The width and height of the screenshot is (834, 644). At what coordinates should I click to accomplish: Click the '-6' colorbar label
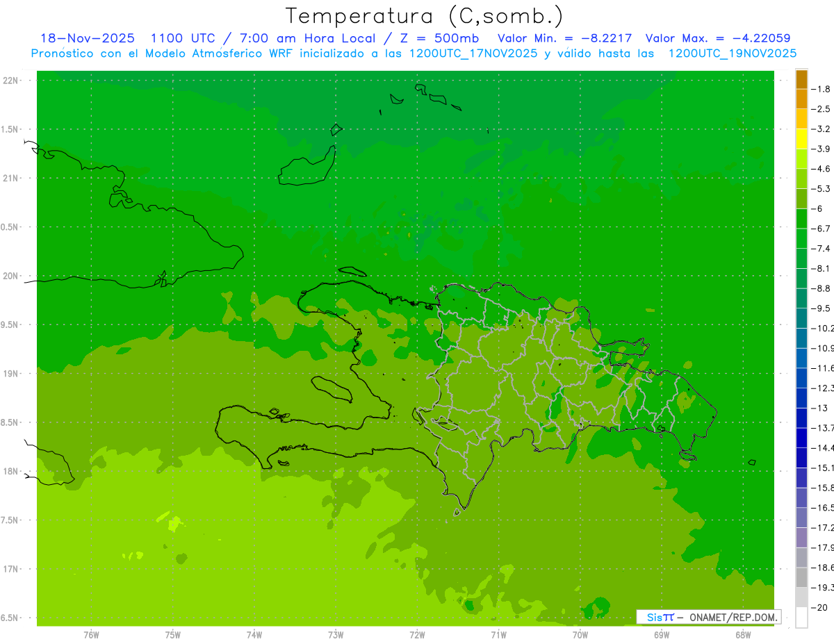click(817, 208)
